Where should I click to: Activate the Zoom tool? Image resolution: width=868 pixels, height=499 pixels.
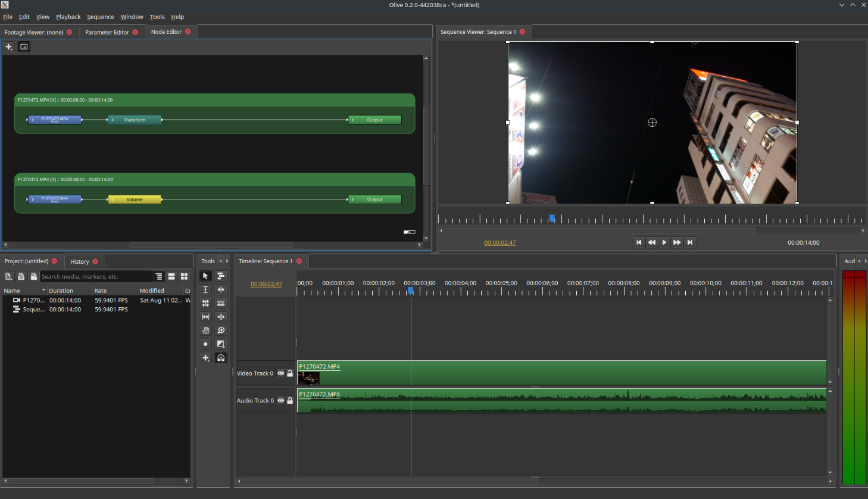(221, 330)
